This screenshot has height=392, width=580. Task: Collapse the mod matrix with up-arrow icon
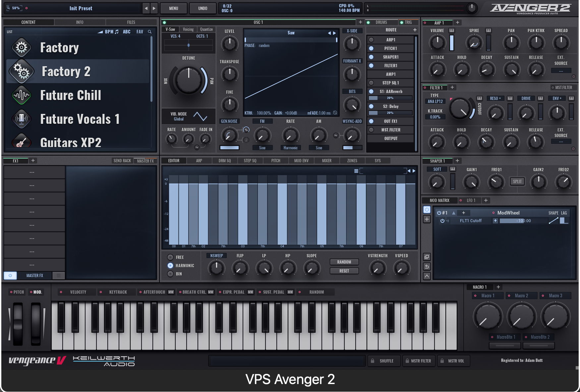point(427,276)
